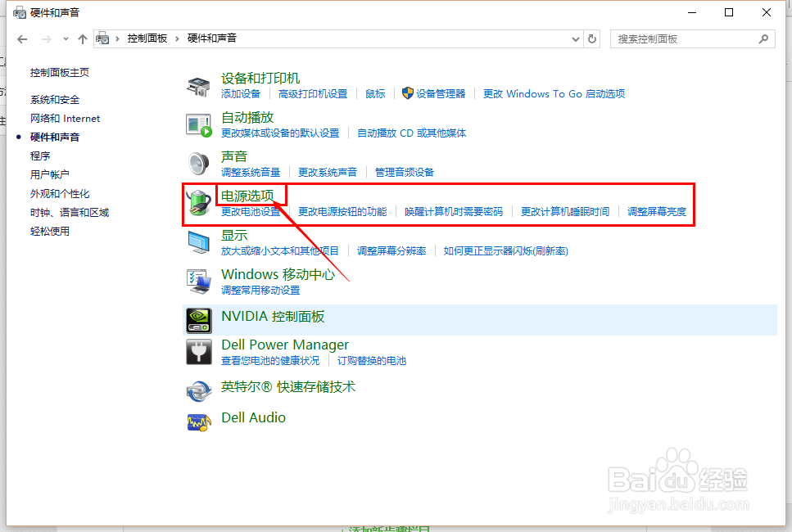Image resolution: width=792 pixels, height=532 pixels.
Task: Click the 声音 speaker icon
Action: (x=198, y=162)
